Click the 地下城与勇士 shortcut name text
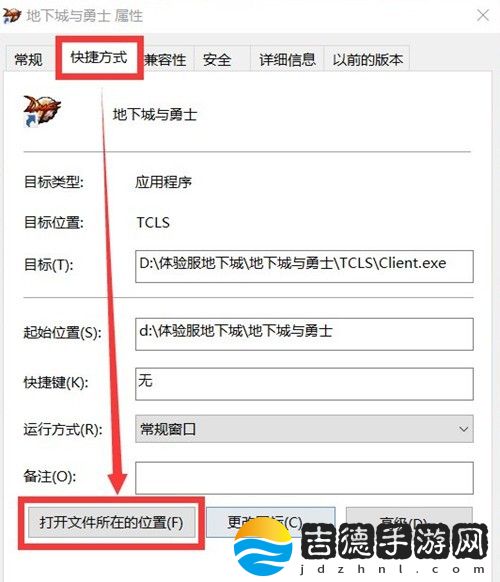The image size is (500, 582). point(155,114)
